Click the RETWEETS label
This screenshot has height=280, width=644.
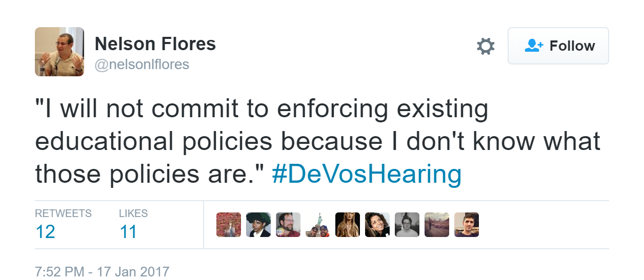tap(63, 213)
